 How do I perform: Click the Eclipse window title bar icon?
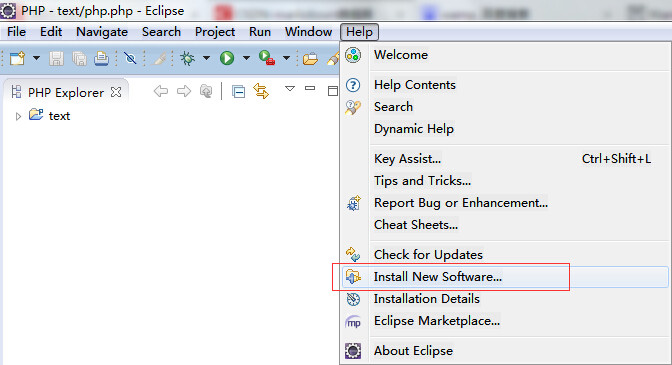[8, 10]
